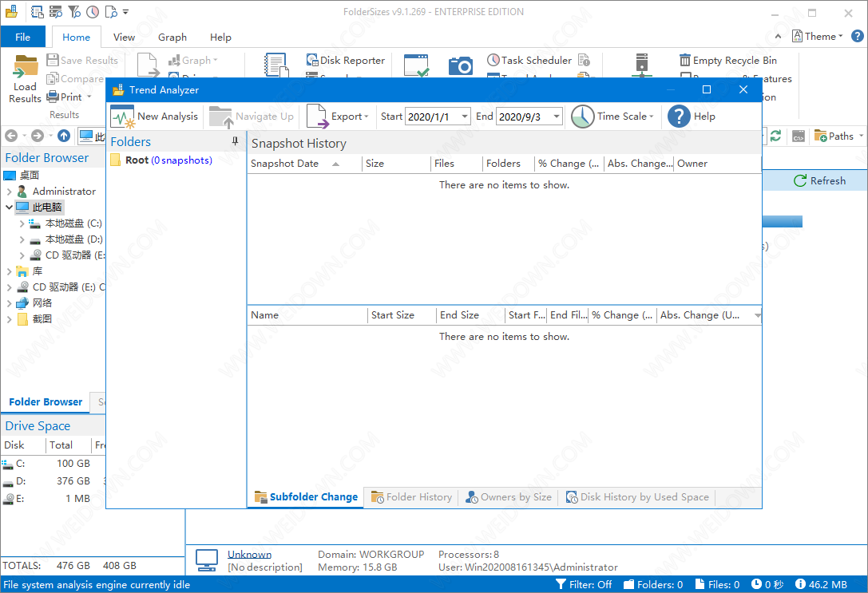The height and width of the screenshot is (593, 868).
Task: Sort by Snapshot Date column header
Action: (x=304, y=164)
